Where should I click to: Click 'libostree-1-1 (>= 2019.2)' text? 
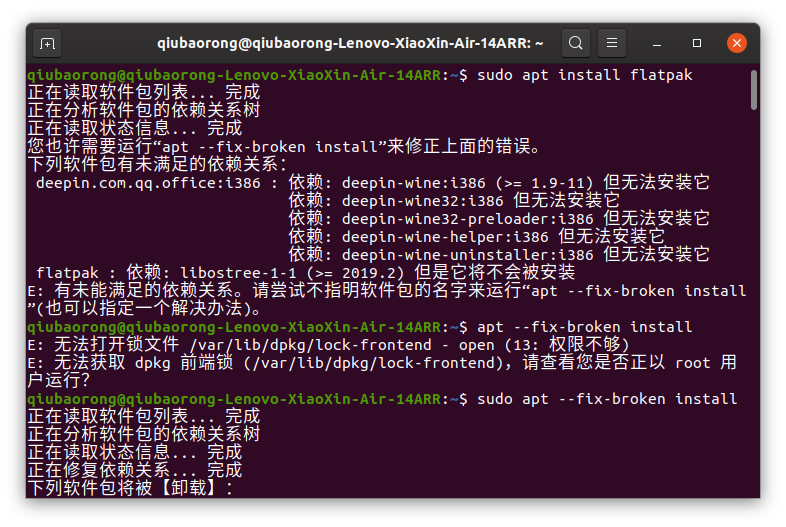292,273
